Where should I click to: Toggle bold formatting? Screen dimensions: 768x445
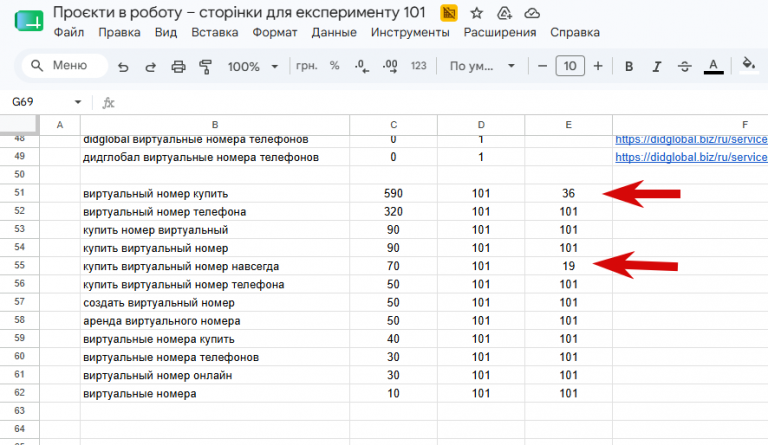(x=629, y=67)
